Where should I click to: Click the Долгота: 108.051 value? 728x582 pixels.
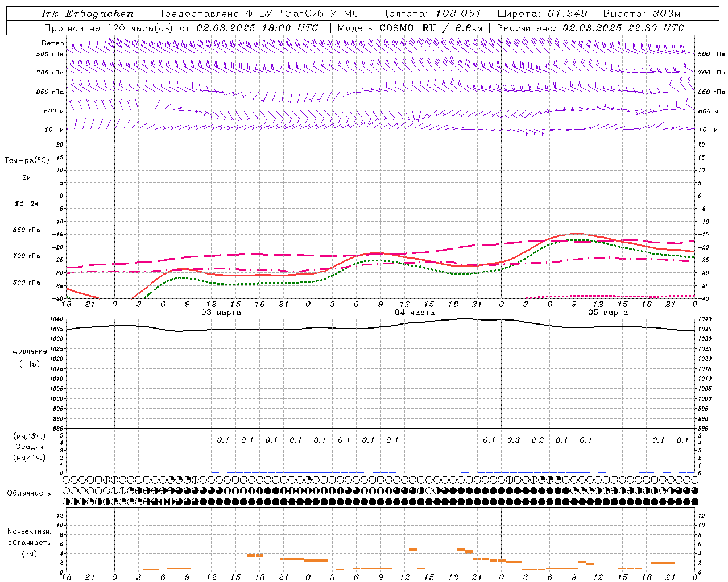coord(431,14)
